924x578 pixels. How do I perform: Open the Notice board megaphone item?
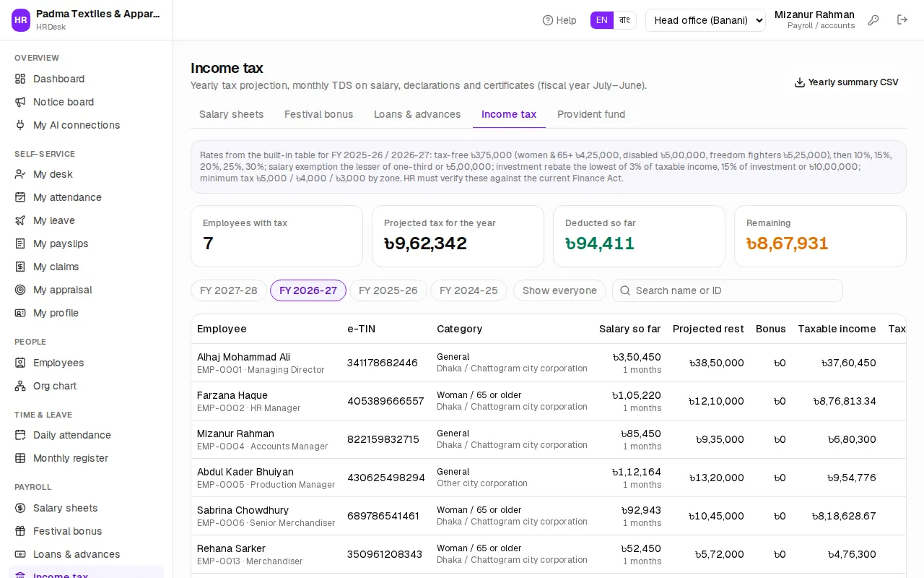[86, 102]
